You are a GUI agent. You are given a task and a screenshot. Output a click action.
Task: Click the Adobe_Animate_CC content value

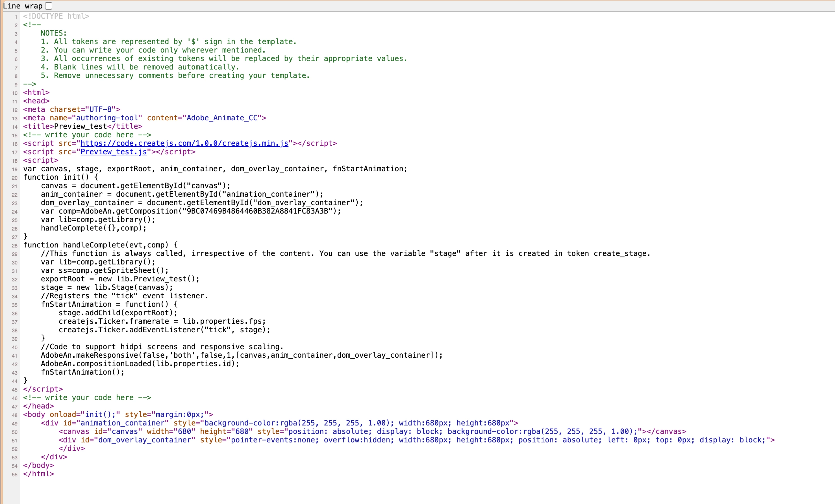tap(222, 118)
